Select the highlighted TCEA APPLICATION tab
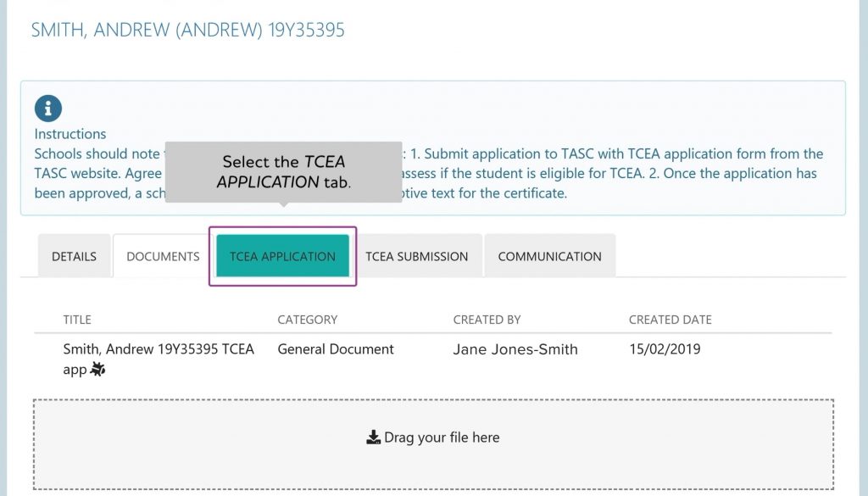The height and width of the screenshot is (496, 868). pos(282,255)
